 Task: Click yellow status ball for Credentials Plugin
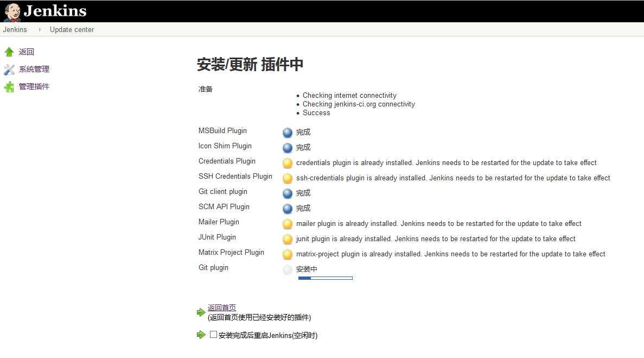(x=288, y=163)
